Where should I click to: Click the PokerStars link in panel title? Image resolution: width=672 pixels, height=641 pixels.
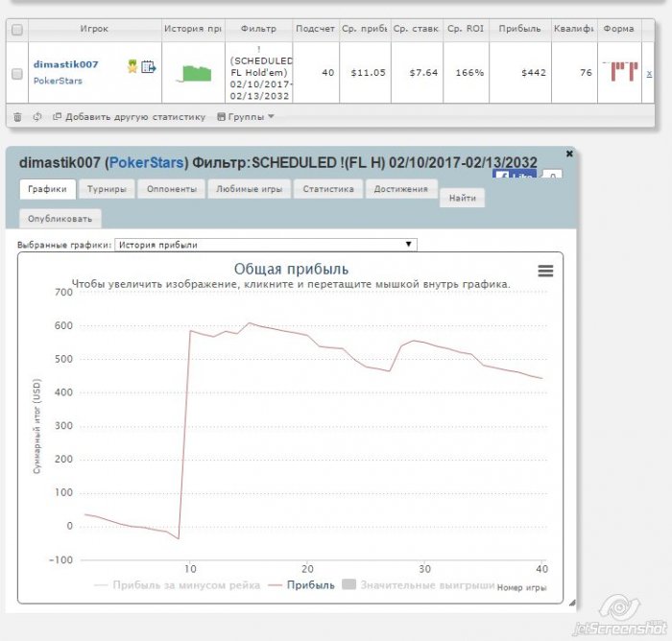147,162
